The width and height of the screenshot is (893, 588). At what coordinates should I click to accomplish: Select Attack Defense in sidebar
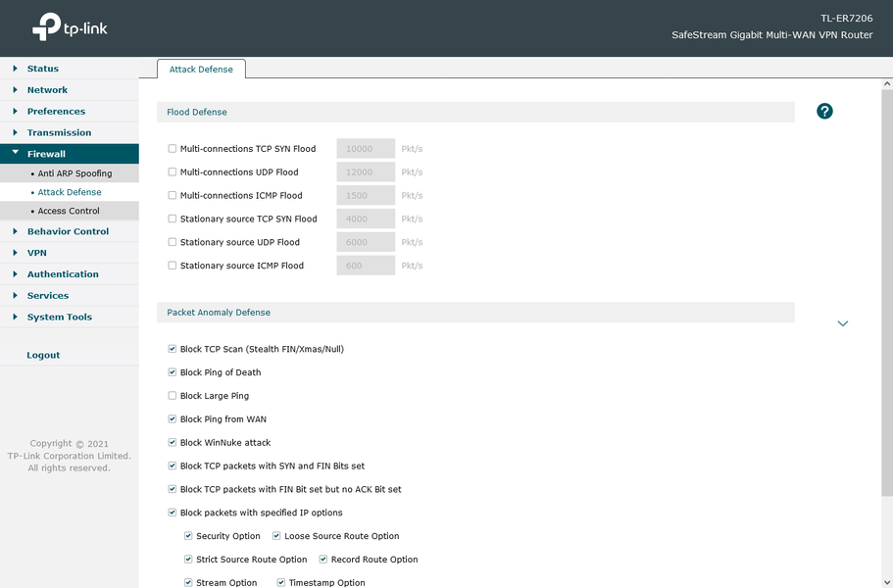69,192
